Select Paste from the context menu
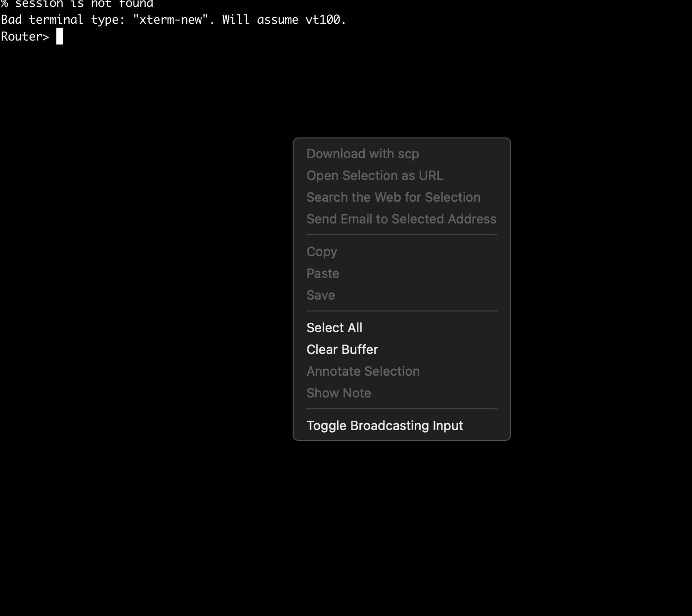 point(322,273)
